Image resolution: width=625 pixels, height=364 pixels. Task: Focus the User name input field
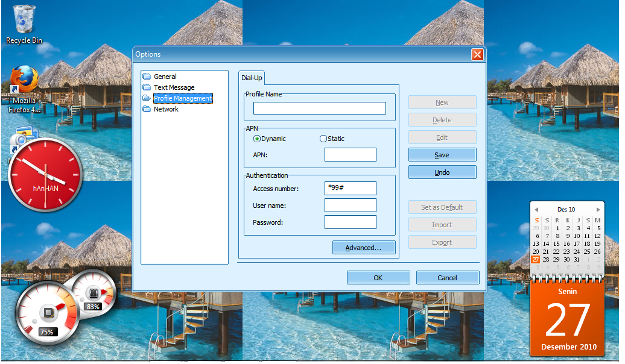click(x=350, y=206)
